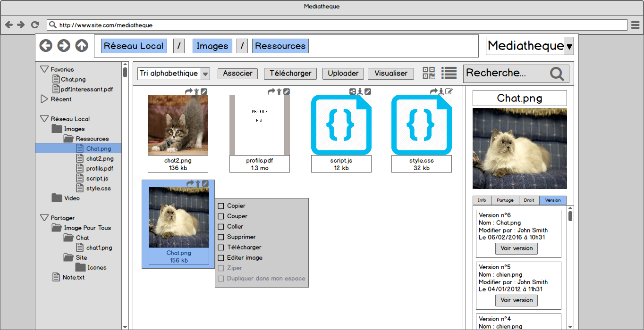Check the Ziper checkbox in context menu
Image resolution: width=644 pixels, height=330 pixels.
pos(220,268)
